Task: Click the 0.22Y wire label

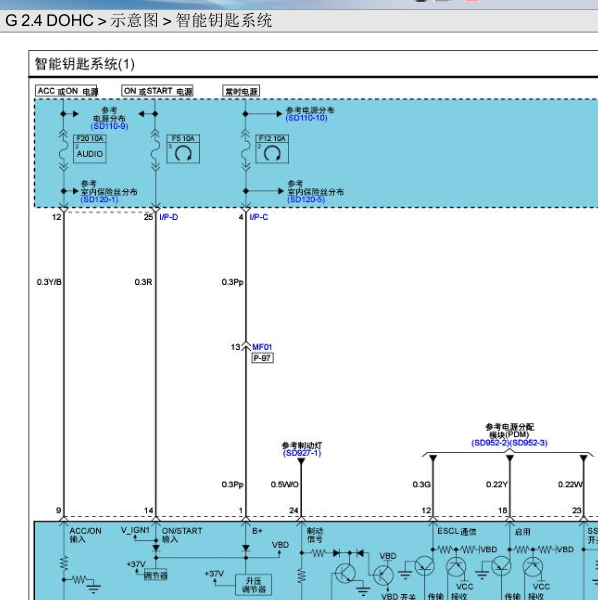Action: point(497,484)
